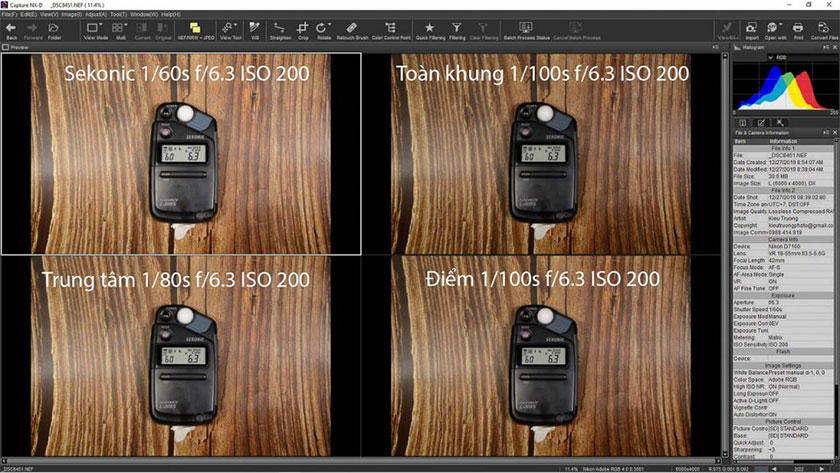Select the Color Control Point tool
The image size is (840, 473).
(391, 31)
